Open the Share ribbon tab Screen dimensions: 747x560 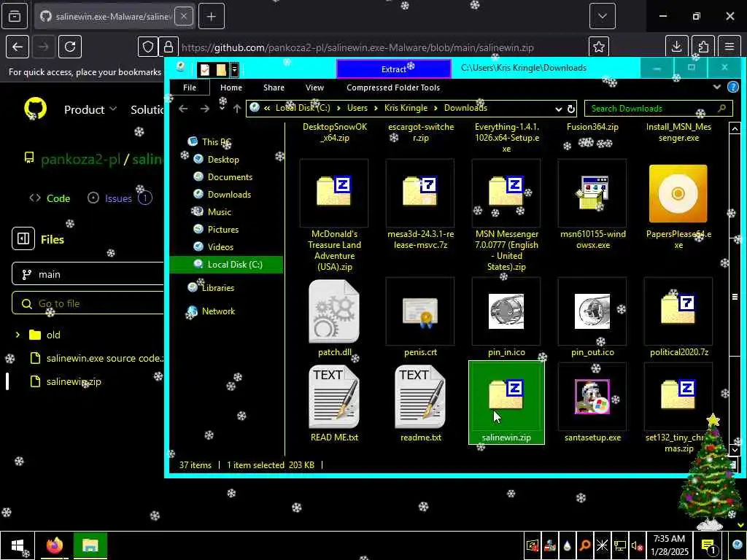click(274, 87)
